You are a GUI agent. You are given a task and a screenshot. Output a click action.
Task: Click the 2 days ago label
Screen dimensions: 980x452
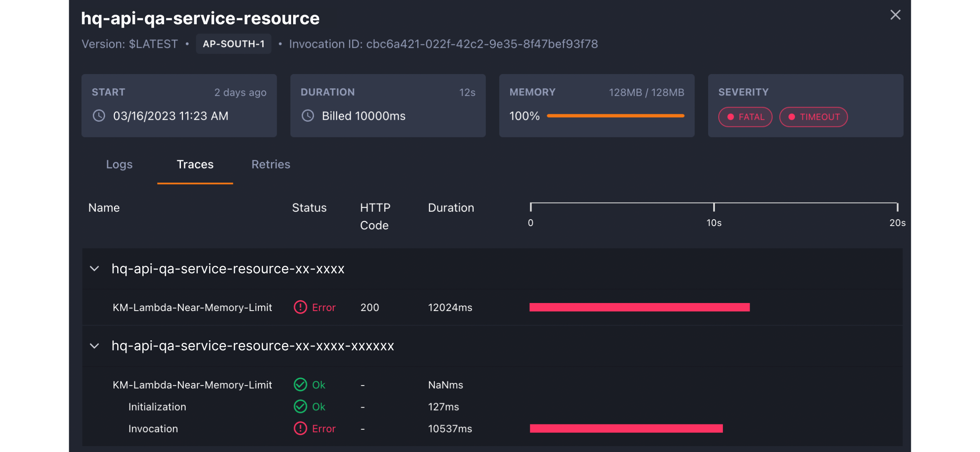click(x=240, y=92)
